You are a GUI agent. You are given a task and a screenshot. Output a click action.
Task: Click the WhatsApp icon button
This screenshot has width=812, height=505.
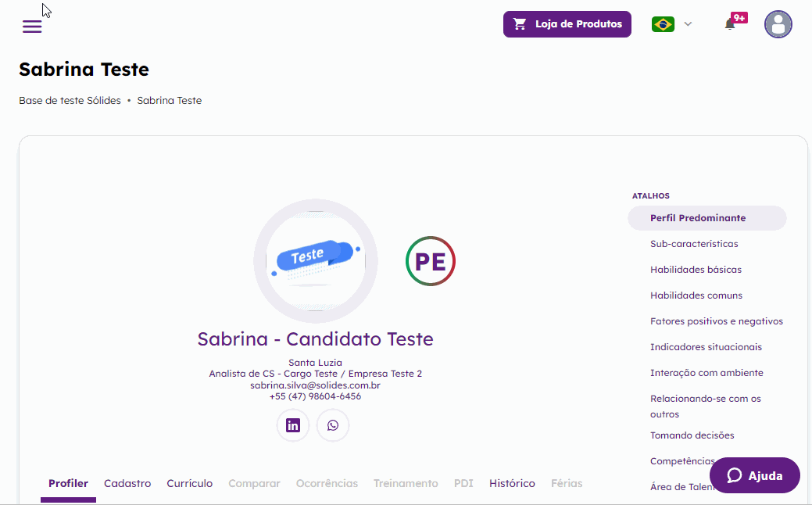coord(333,425)
